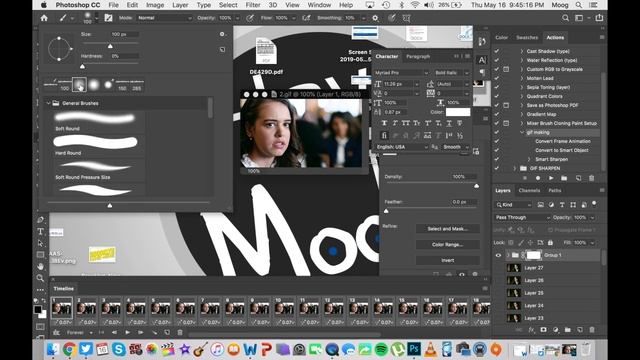This screenshot has width=640, height=360.
Task: Toggle dialog box for Custom RGB to Grayscale
Action: pos(506,69)
